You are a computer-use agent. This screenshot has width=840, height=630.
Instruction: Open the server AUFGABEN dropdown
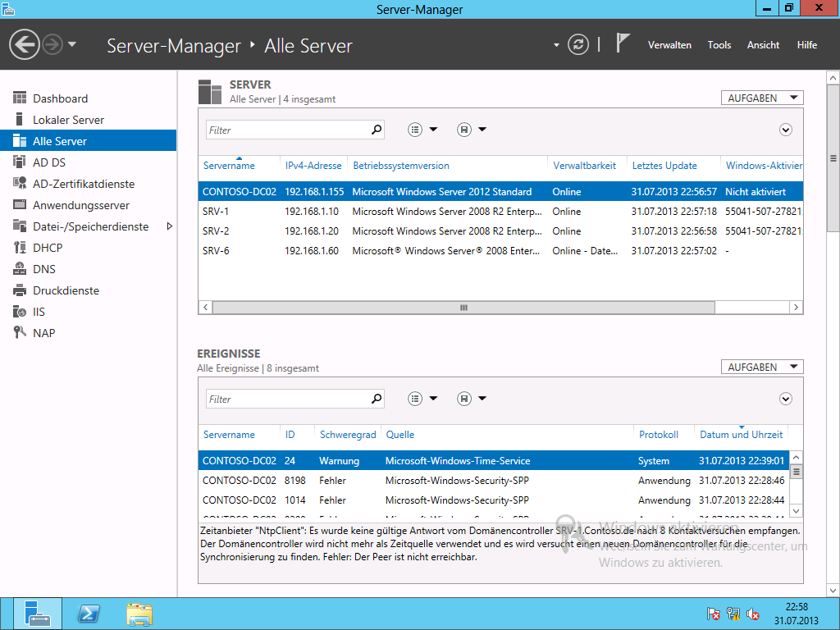pyautogui.click(x=762, y=98)
